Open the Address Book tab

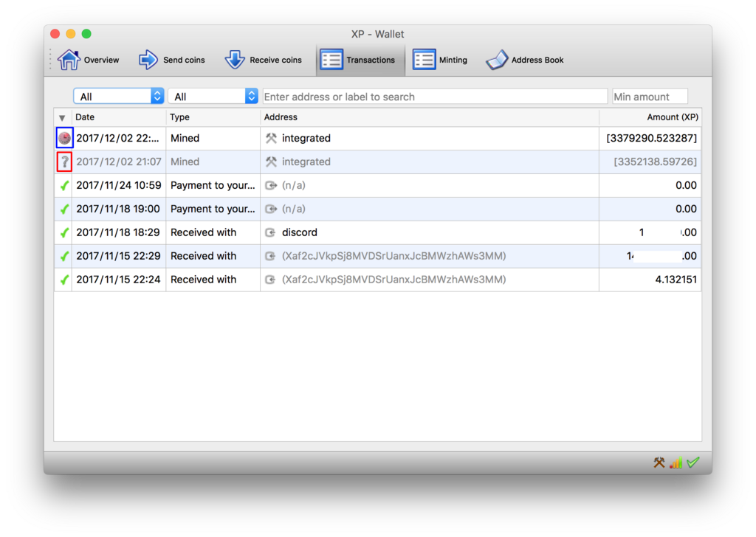coord(525,60)
